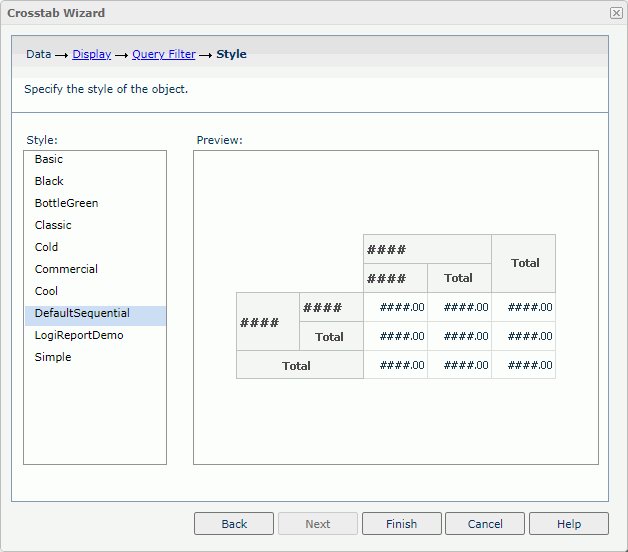Pick the BottleGreen style

95,203
